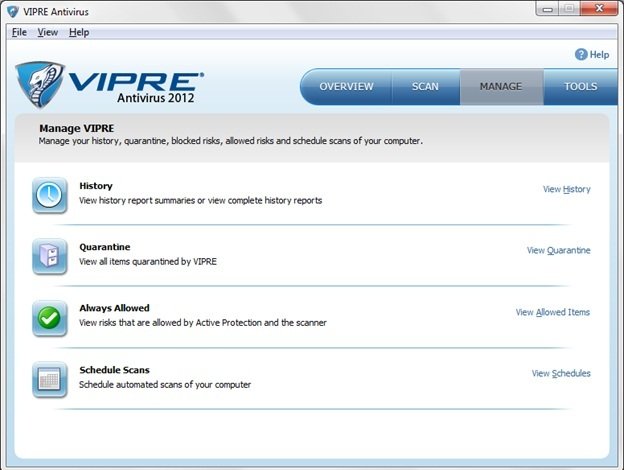Open the Help menu in menu bar
This screenshot has width=625, height=470.
point(79,32)
